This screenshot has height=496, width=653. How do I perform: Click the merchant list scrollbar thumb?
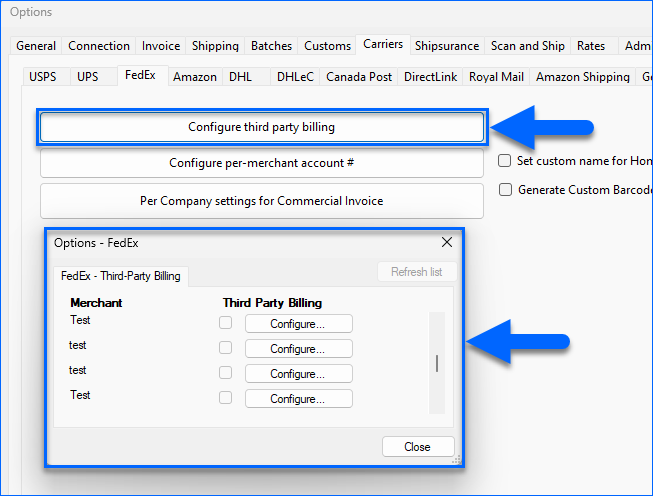point(437,363)
